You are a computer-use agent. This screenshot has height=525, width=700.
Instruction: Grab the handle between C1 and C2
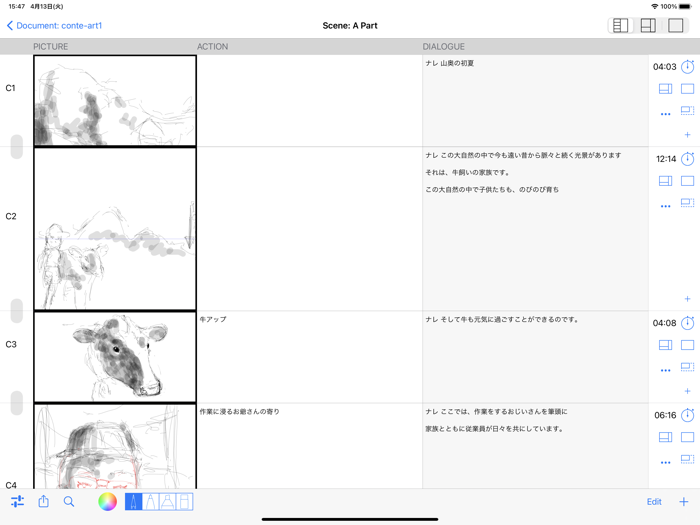coord(17,146)
